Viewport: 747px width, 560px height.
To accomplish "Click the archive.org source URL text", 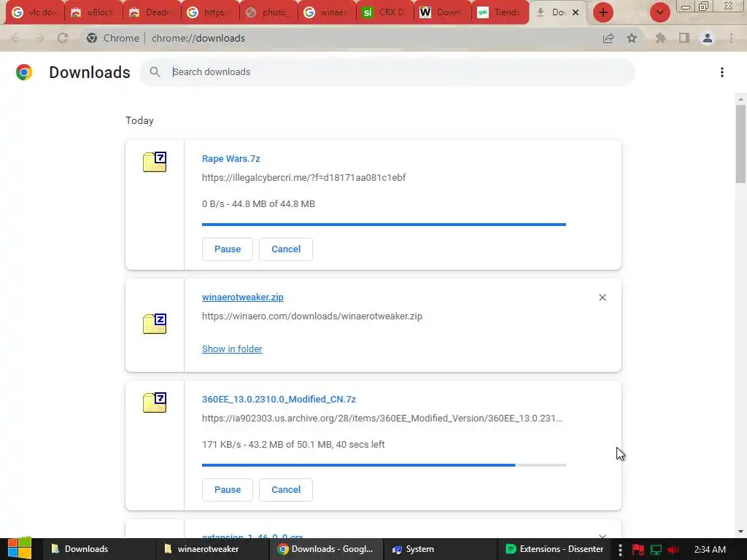I will tap(382, 418).
